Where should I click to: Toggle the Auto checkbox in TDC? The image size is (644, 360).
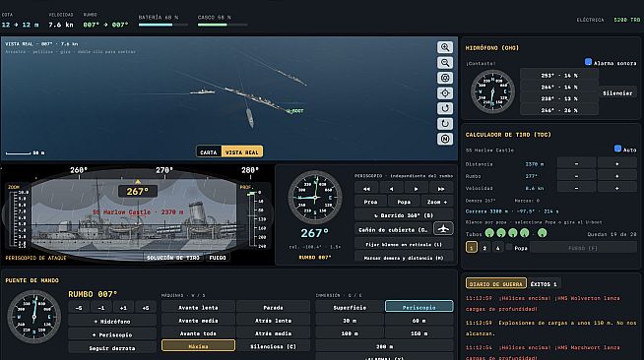617,149
